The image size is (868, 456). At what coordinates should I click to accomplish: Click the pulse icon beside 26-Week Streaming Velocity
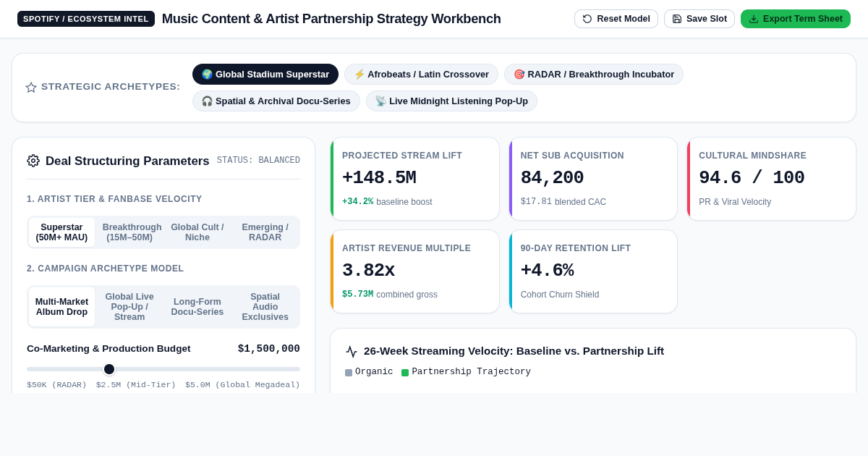click(352, 351)
